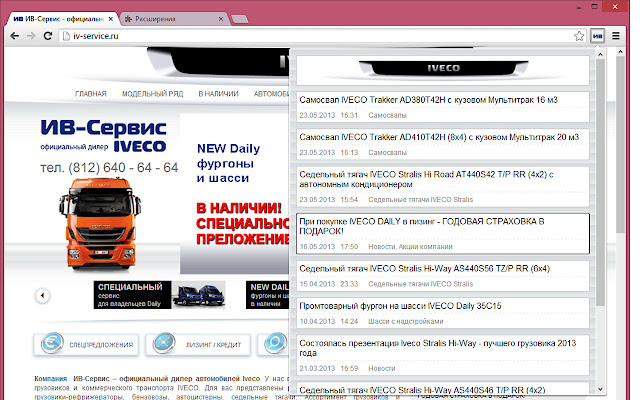Image resolution: width=640 pixels, height=400 pixels.
Task: Click 'Шасси с надстройками' category text
Action: coord(405,321)
